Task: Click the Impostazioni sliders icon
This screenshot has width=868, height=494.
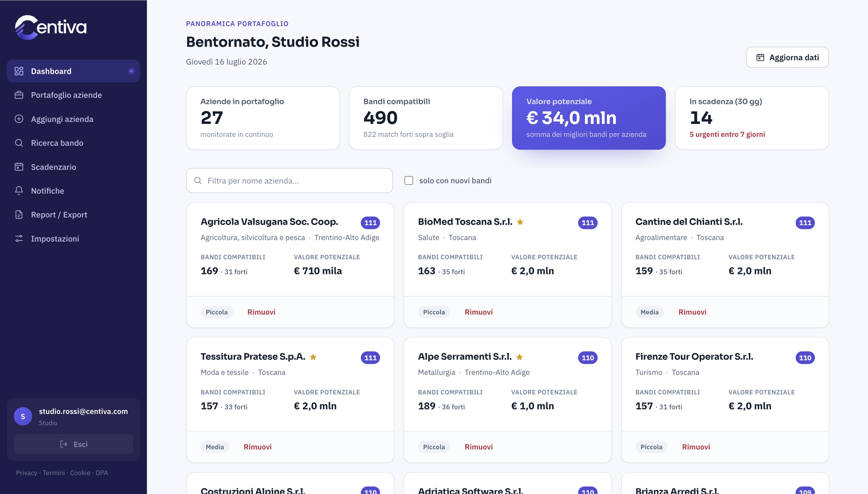Action: (x=19, y=238)
